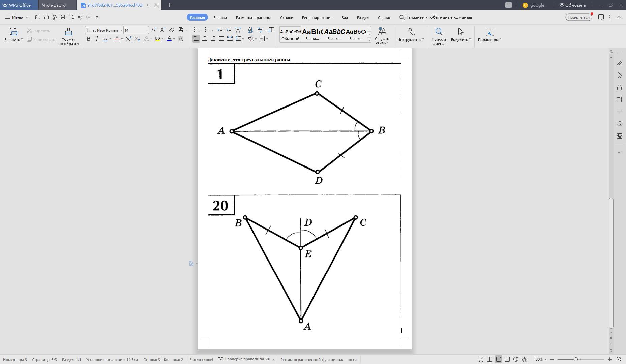Open the Вставка ribbon tab
This screenshot has height=364, width=626.
pyautogui.click(x=220, y=17)
